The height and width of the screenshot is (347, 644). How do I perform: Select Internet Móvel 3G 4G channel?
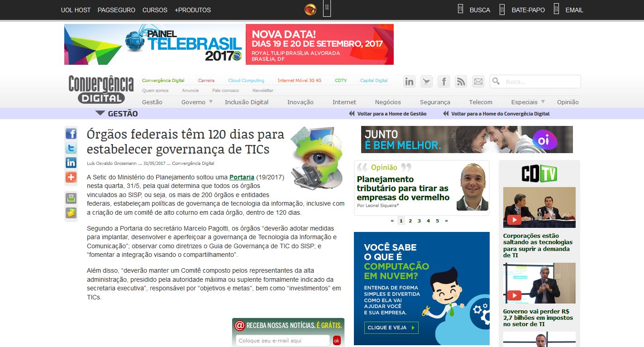300,81
